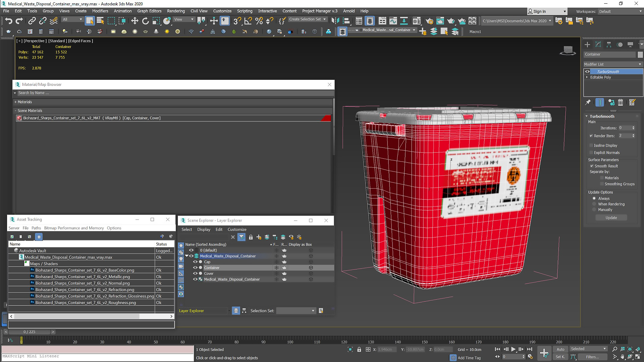644x362 pixels.
Task: Open the View reference coordinate dropdown
Action: pyautogui.click(x=184, y=19)
